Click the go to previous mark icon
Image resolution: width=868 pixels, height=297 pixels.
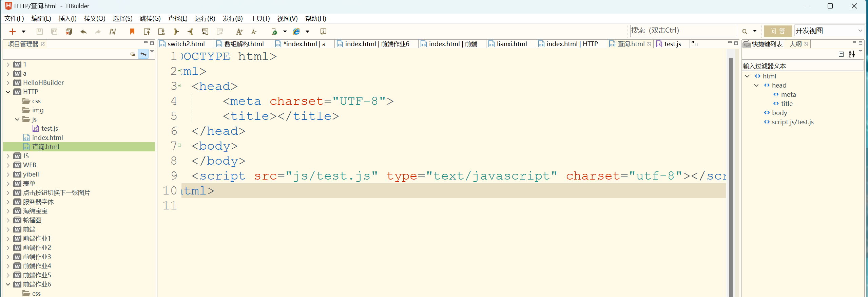(147, 32)
